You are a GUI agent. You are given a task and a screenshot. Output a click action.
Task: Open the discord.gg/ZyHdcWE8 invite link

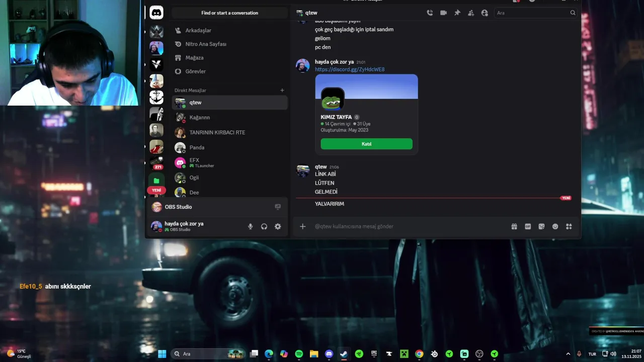coord(350,69)
